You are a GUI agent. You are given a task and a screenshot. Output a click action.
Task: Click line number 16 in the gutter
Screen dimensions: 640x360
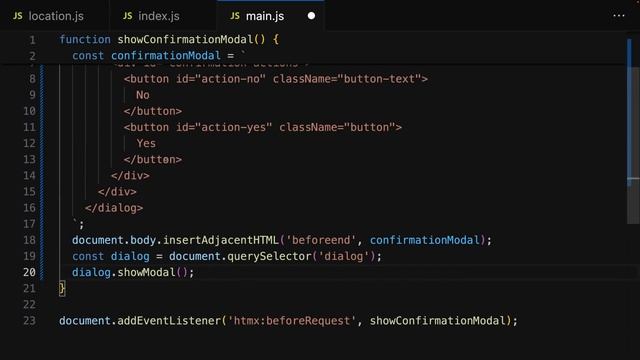click(29, 208)
